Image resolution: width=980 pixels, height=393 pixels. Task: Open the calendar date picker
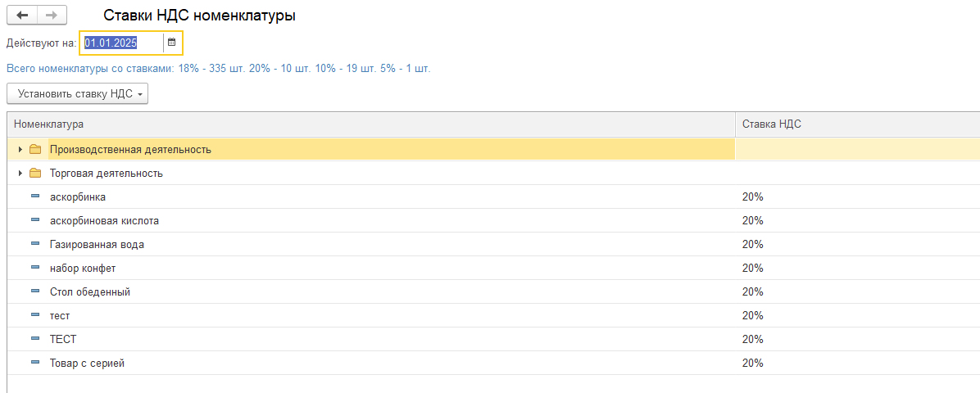172,43
